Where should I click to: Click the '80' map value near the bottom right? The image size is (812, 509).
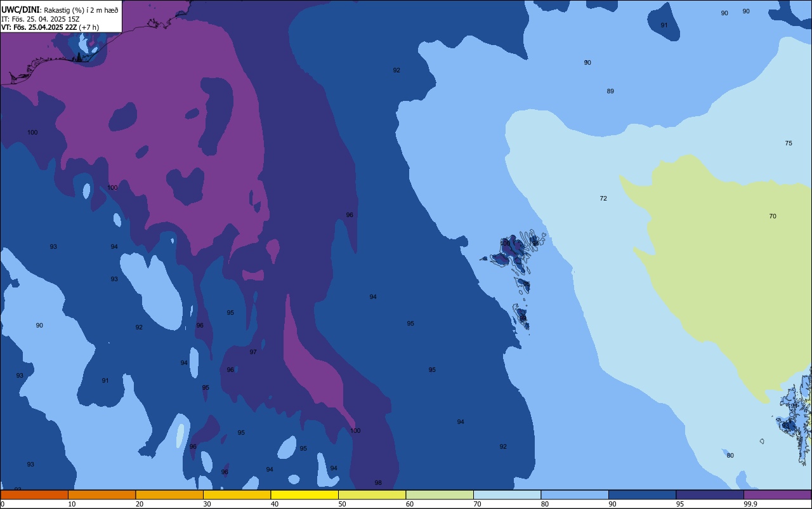click(x=730, y=456)
